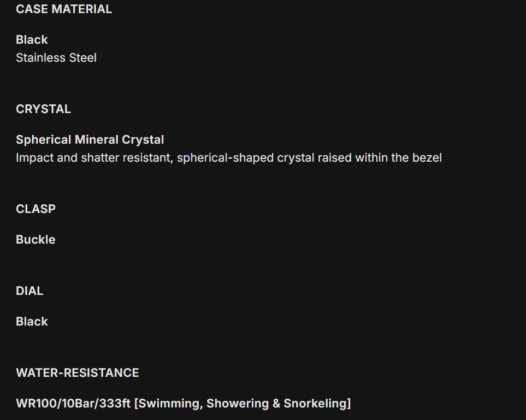Click the word Swimming in water rating
This screenshot has height=420, width=526.
tap(167, 404)
